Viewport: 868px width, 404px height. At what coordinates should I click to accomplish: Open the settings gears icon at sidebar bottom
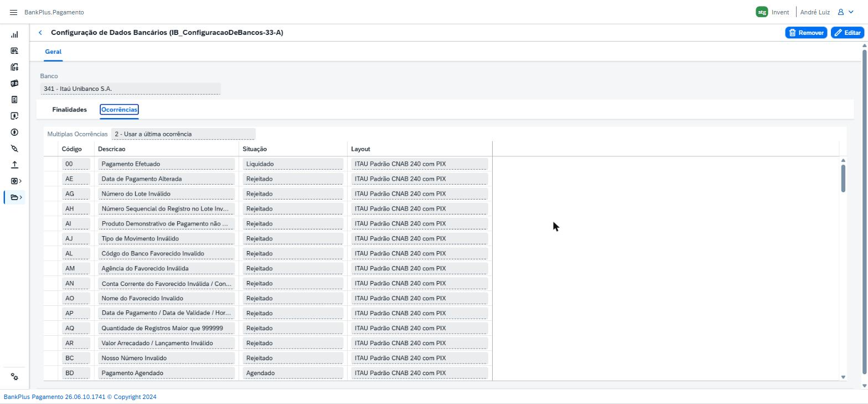click(x=14, y=377)
